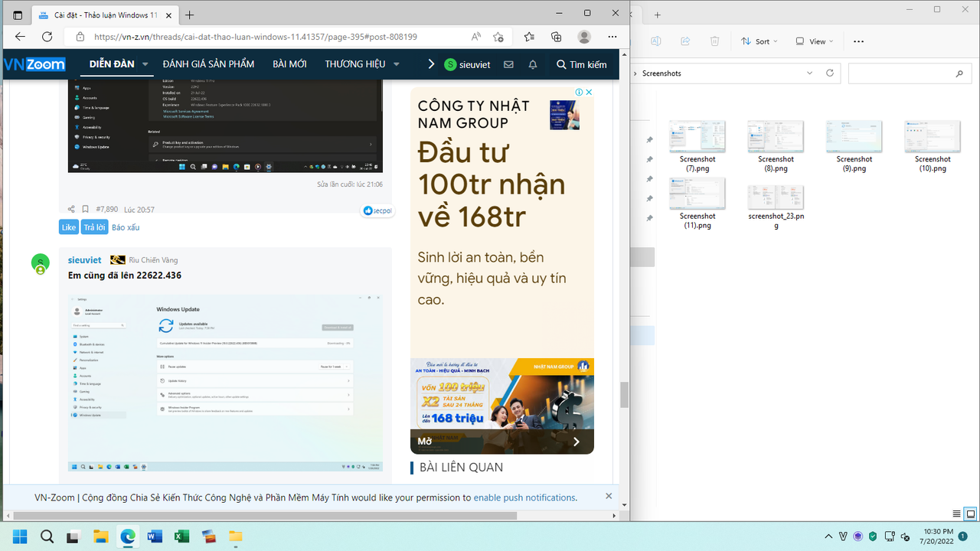Go back to the previous page in Edge
980x551 pixels.
[x=20, y=37]
